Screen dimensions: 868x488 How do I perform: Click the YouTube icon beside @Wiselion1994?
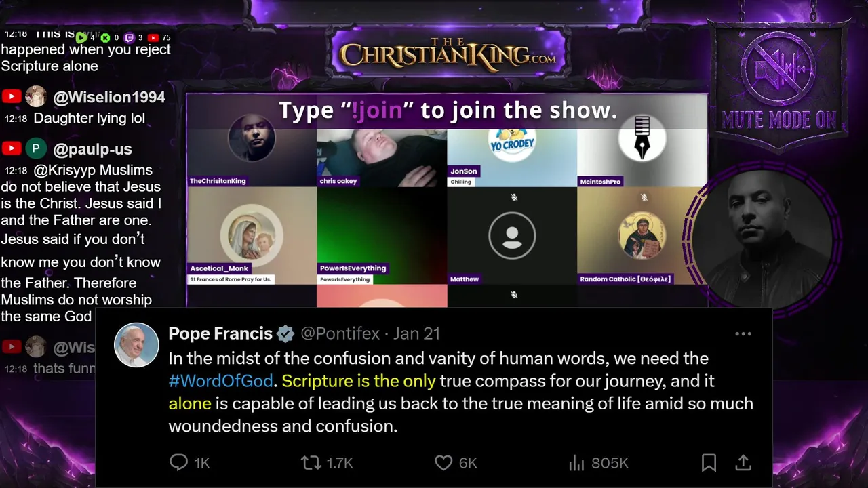pyautogui.click(x=11, y=97)
